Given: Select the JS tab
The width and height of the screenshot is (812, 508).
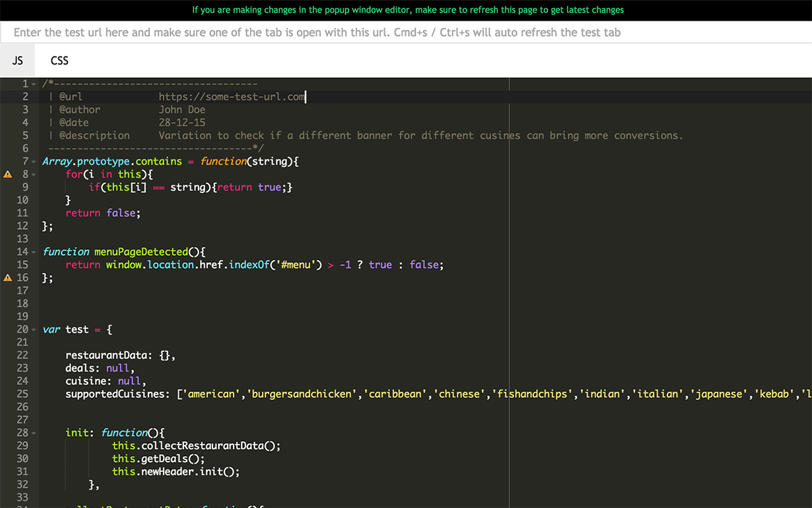Looking at the screenshot, I should point(17,60).
